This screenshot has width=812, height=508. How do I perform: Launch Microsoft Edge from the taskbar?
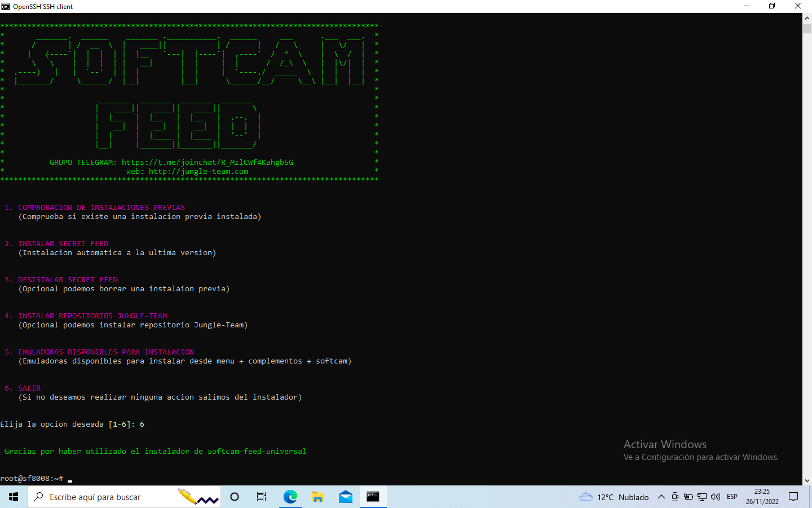(x=290, y=497)
